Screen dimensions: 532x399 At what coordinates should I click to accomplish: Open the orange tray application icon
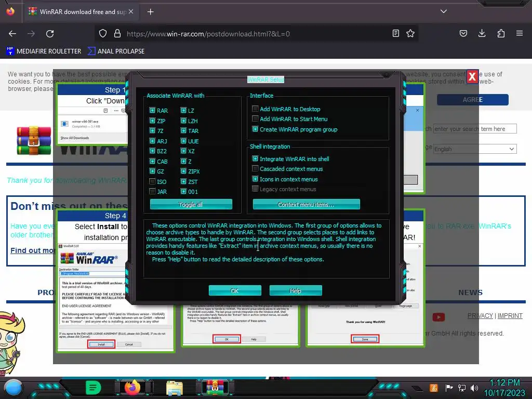coord(433,388)
